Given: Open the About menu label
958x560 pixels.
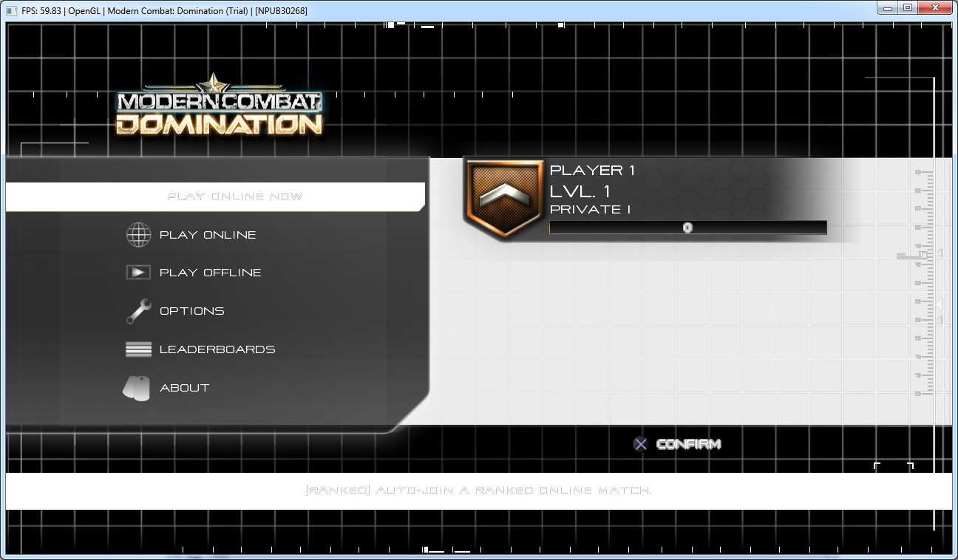Looking at the screenshot, I should point(184,388).
